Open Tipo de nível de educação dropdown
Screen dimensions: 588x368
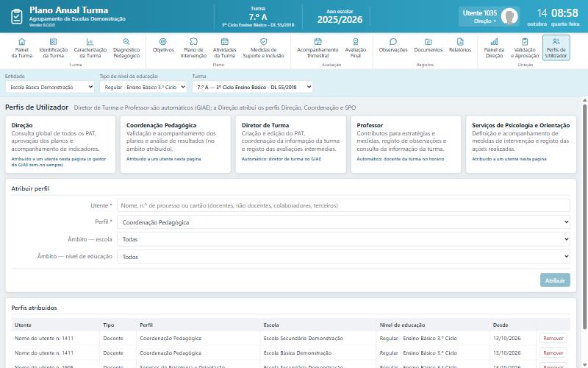pyautogui.click(x=143, y=87)
